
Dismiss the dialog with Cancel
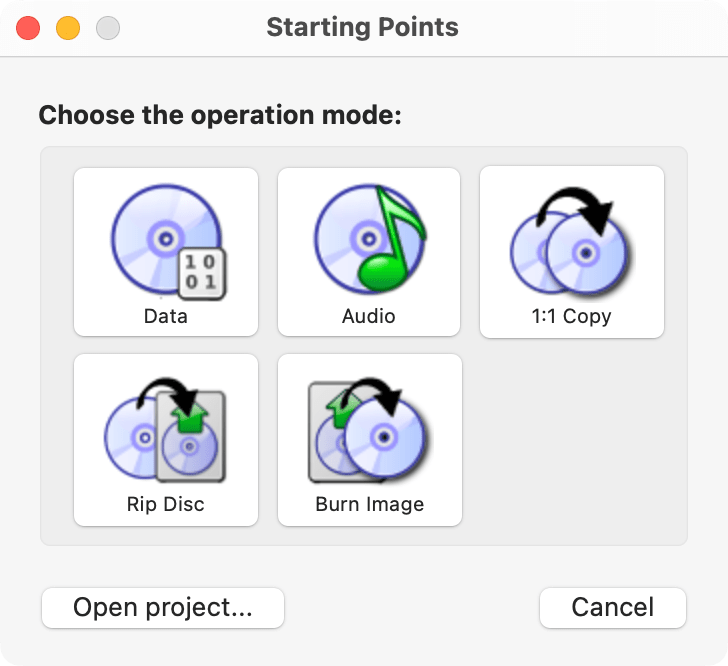tap(613, 607)
